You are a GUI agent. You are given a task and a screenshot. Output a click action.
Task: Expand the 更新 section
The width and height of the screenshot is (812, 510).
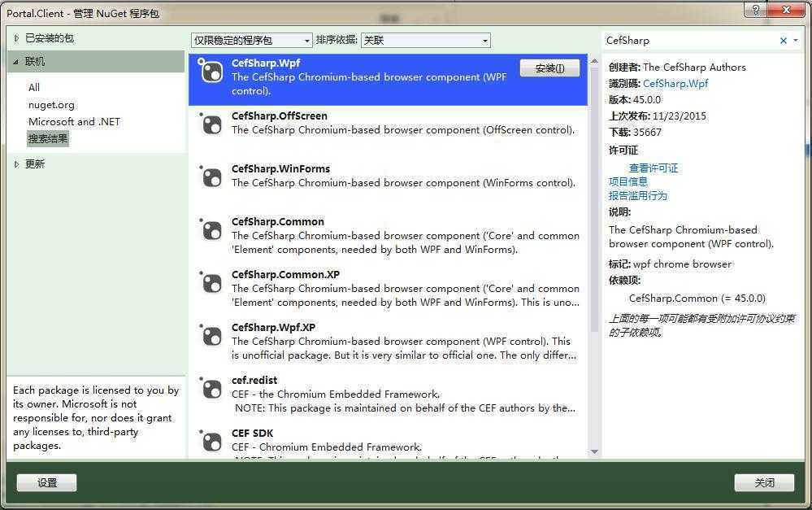16,164
